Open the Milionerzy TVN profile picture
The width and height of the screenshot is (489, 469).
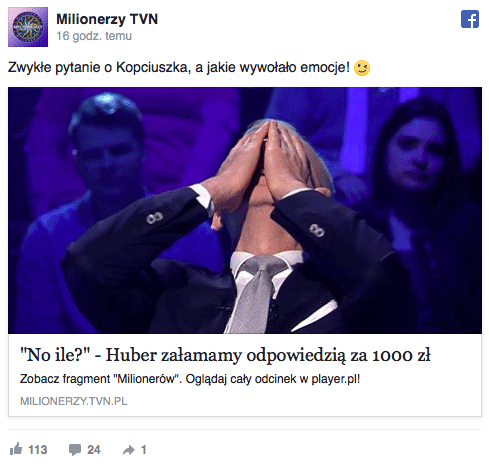[28, 27]
